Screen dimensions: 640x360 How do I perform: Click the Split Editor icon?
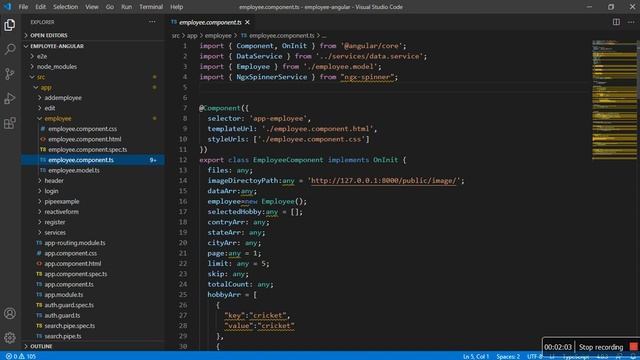click(x=616, y=22)
